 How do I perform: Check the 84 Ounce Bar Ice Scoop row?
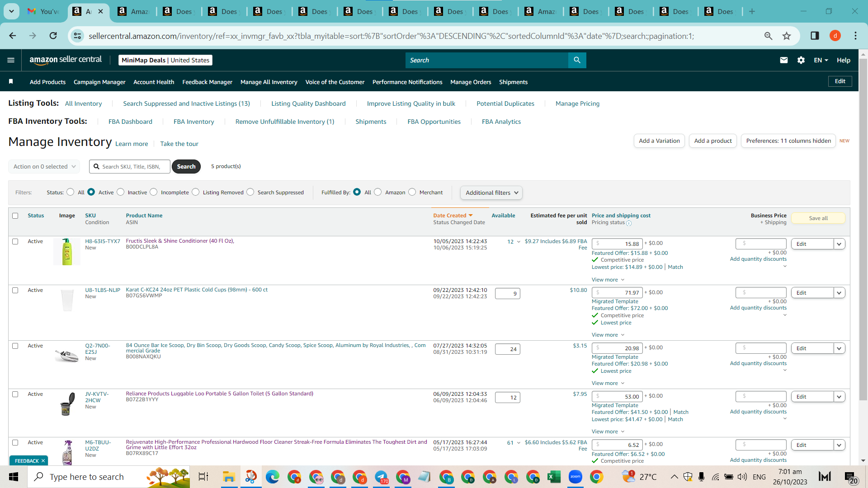click(15, 346)
